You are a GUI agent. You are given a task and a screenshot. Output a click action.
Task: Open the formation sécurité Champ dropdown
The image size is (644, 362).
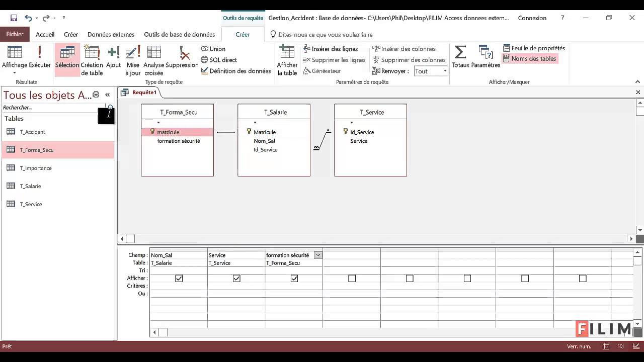click(318, 255)
